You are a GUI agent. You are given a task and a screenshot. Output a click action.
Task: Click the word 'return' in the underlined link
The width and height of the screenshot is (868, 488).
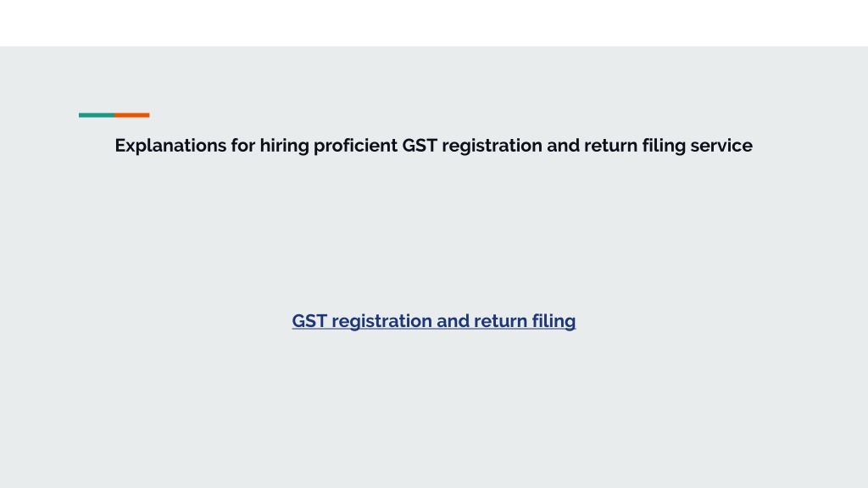point(500,321)
